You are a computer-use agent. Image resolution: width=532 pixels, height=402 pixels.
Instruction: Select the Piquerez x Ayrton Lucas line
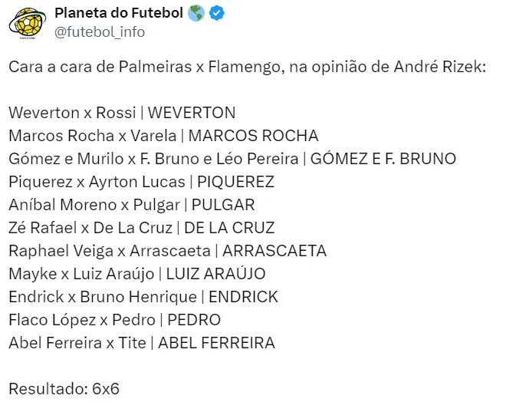point(141,182)
